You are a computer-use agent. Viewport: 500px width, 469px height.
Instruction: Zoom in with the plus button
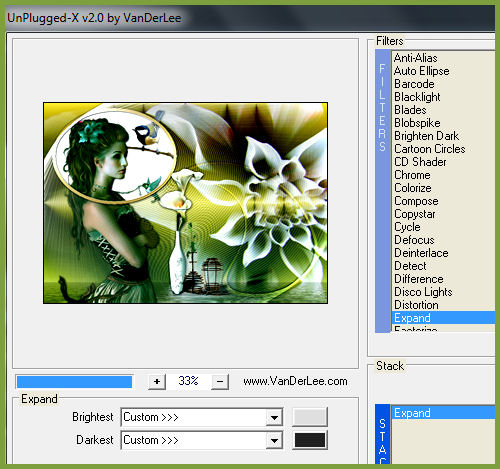point(157,381)
